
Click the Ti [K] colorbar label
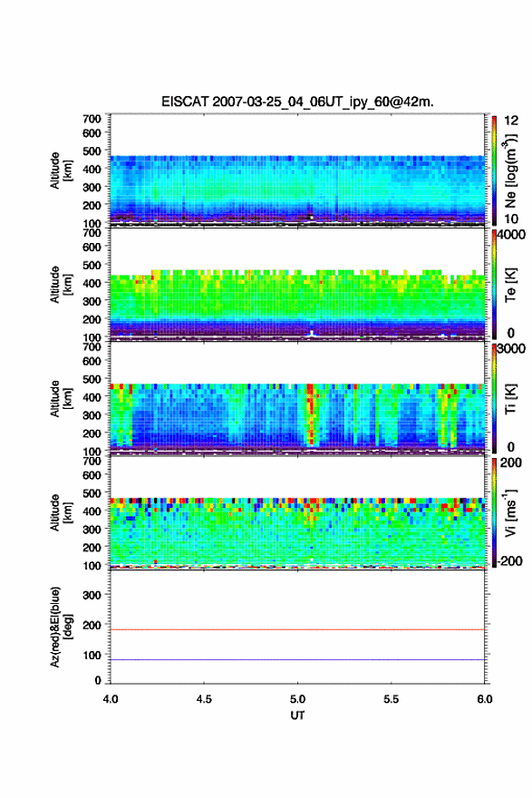click(x=510, y=399)
